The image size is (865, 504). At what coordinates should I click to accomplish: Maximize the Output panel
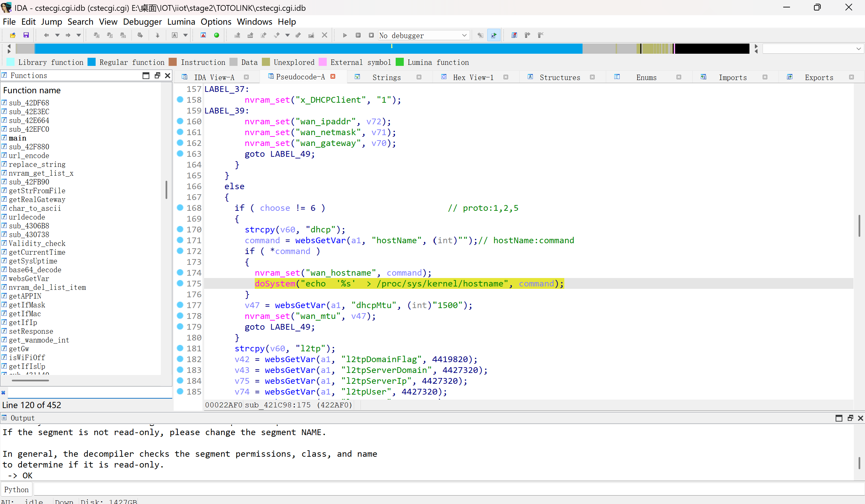pos(839,418)
